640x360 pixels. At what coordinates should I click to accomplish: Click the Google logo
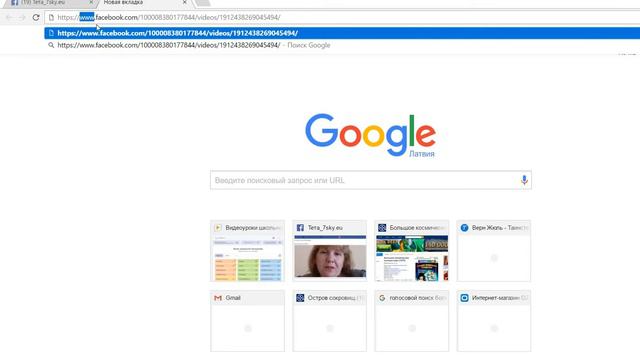pos(370,135)
